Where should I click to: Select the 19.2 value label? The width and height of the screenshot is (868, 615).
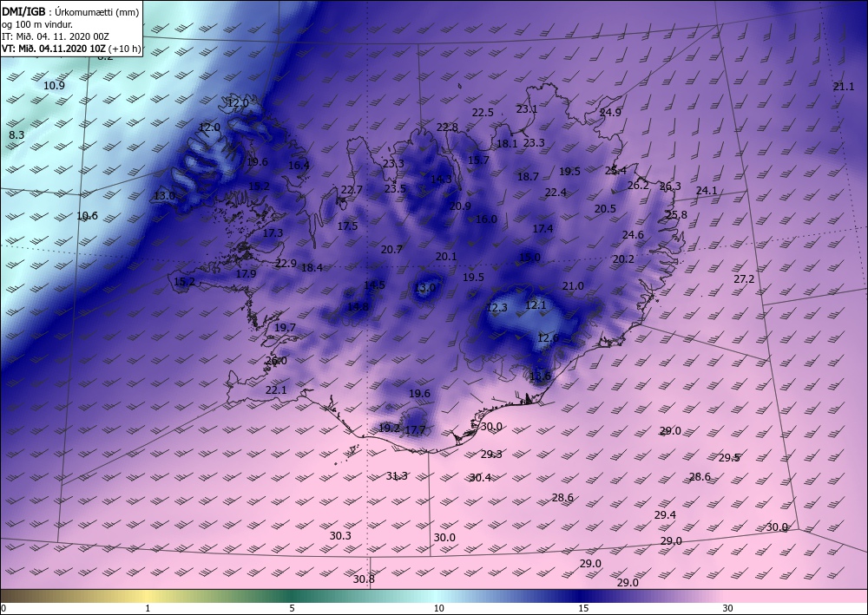pos(389,428)
